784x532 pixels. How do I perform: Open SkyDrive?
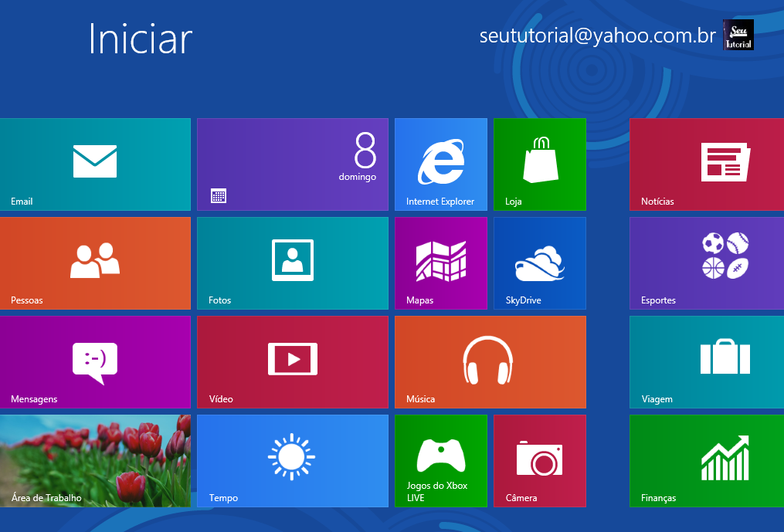539,263
